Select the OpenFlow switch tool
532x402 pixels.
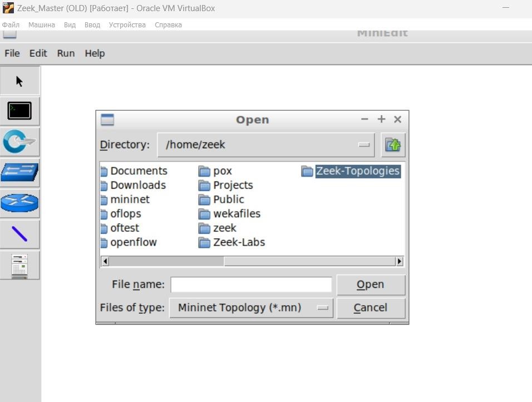click(x=19, y=141)
